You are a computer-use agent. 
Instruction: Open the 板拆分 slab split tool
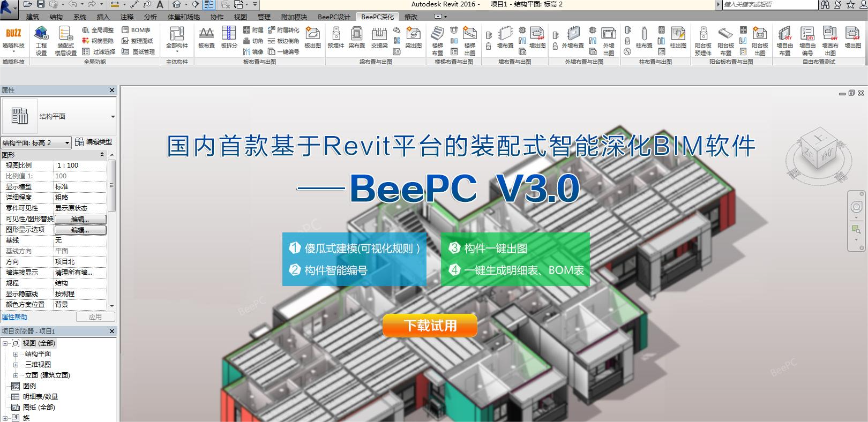tap(229, 37)
